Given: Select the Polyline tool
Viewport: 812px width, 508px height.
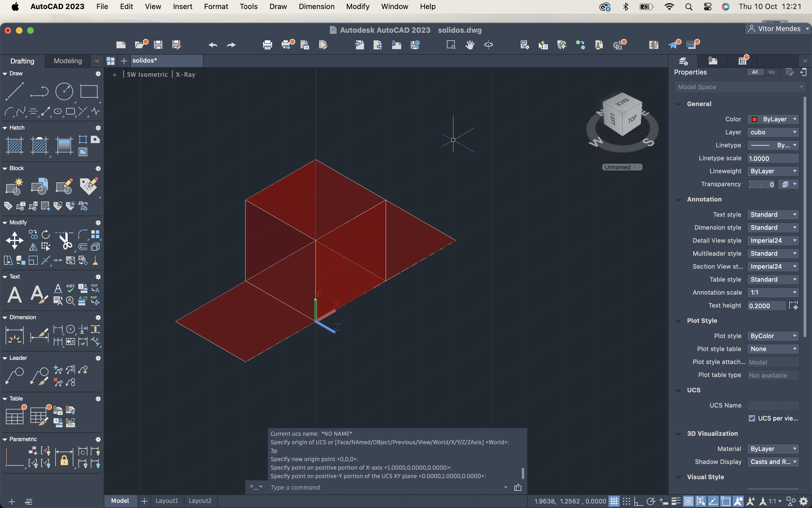Looking at the screenshot, I should tap(39, 91).
